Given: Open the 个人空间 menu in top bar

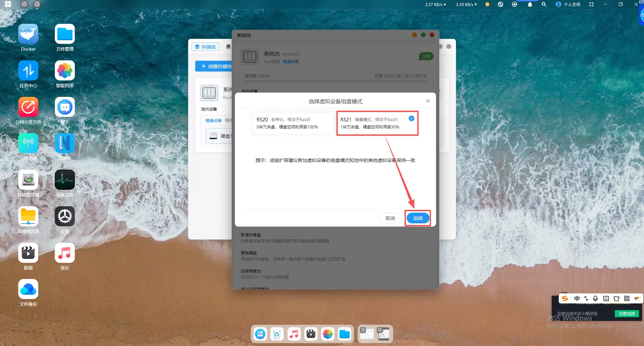Looking at the screenshot, I should point(568,4).
